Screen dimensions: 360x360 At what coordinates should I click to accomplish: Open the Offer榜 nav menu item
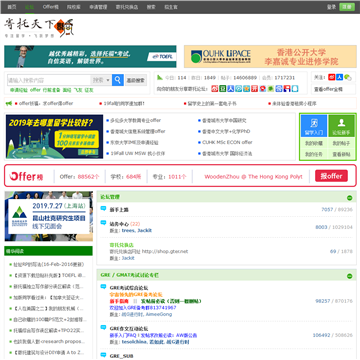coord(50,7)
